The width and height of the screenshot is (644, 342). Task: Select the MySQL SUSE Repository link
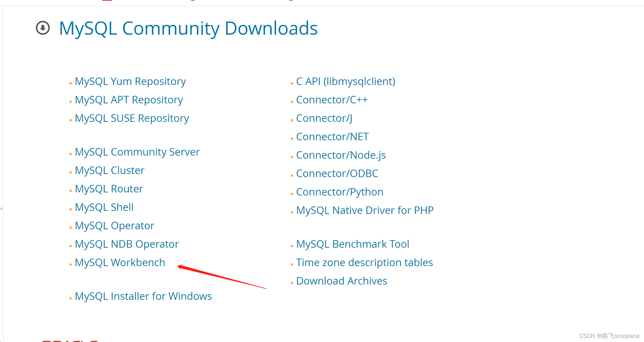pyautogui.click(x=132, y=118)
